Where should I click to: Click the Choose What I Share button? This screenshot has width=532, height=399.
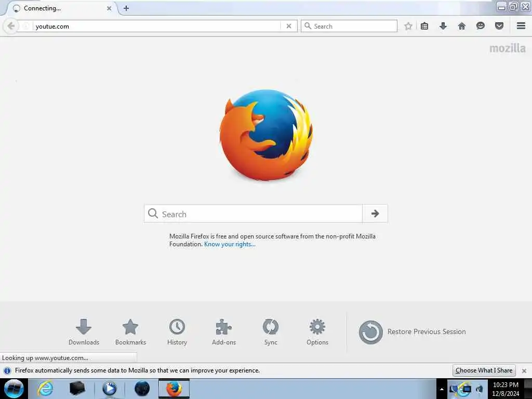pos(484,370)
